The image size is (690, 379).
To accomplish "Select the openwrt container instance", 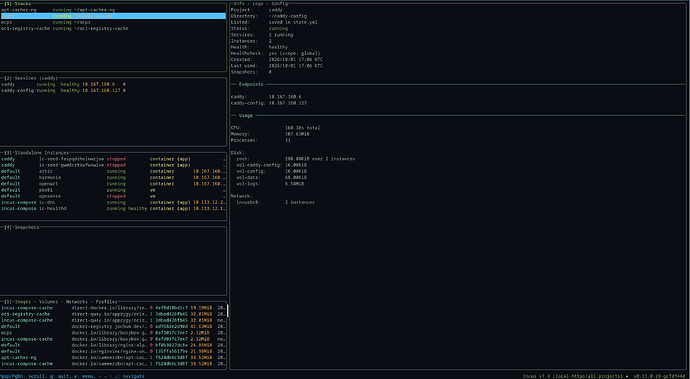I will 113,184.
